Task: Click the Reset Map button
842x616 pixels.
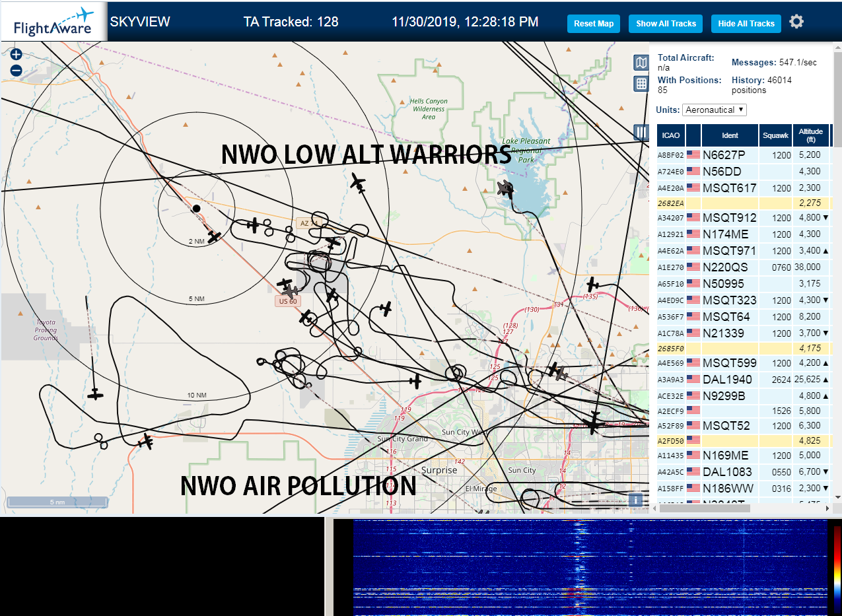Action: coord(594,24)
